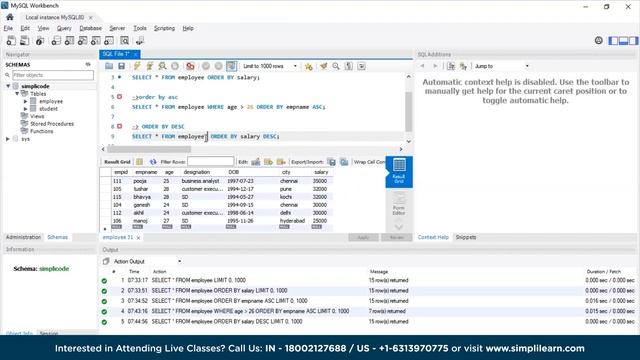Expand the student table node

click(x=25, y=109)
